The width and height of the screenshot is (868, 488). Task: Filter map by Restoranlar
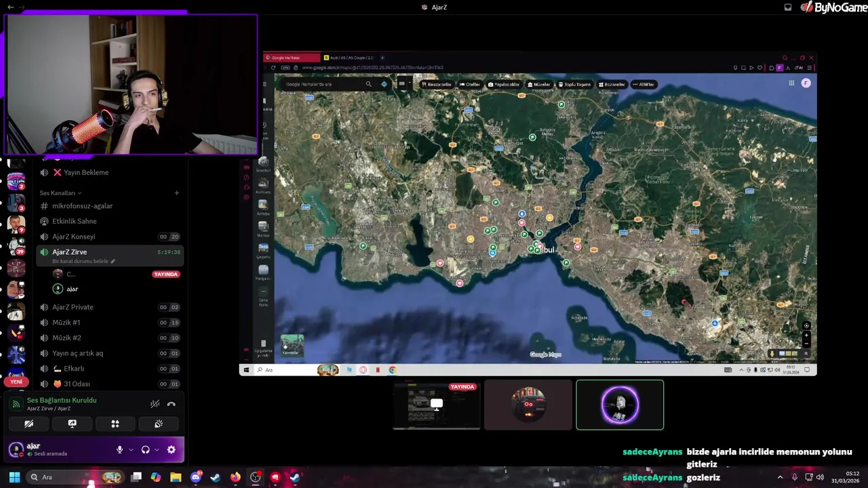pyautogui.click(x=436, y=85)
